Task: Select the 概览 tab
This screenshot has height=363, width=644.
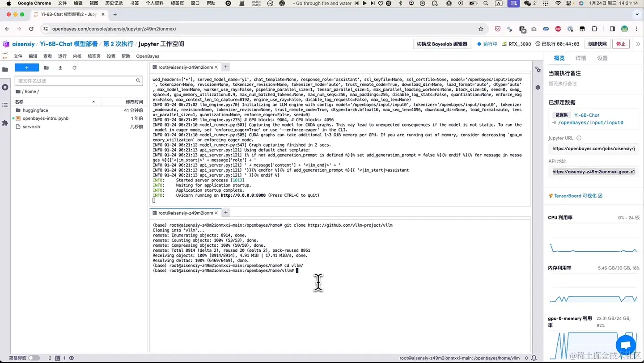Action: point(559,58)
